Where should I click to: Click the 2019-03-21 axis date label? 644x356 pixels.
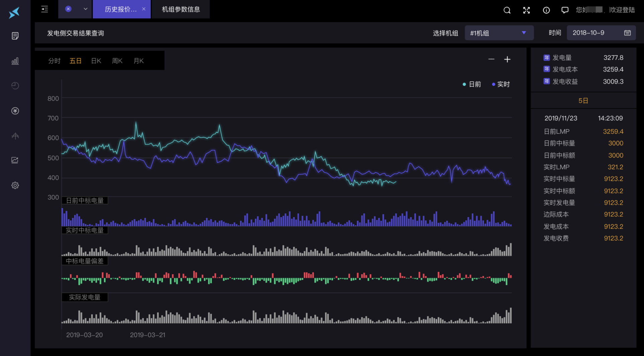pyautogui.click(x=148, y=335)
